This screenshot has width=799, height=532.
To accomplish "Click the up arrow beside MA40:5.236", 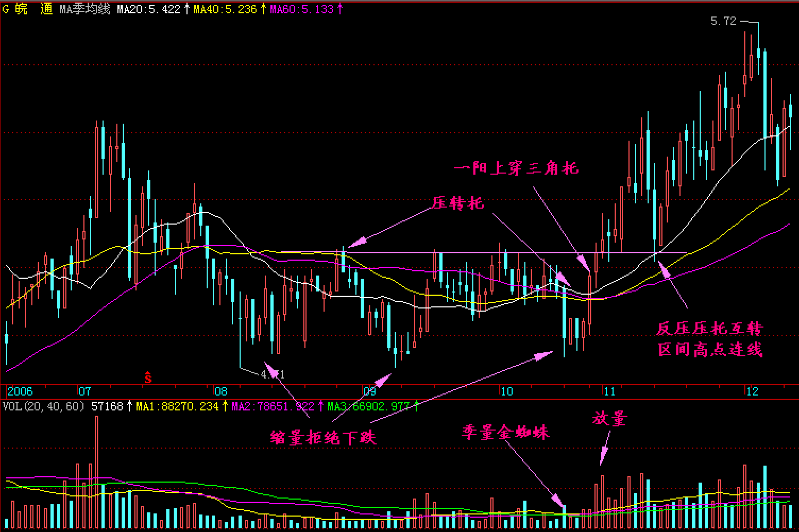I will 263,9.
